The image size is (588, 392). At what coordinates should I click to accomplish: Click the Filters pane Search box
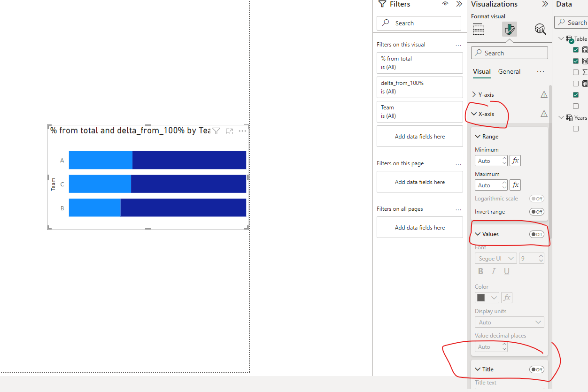[419, 23]
